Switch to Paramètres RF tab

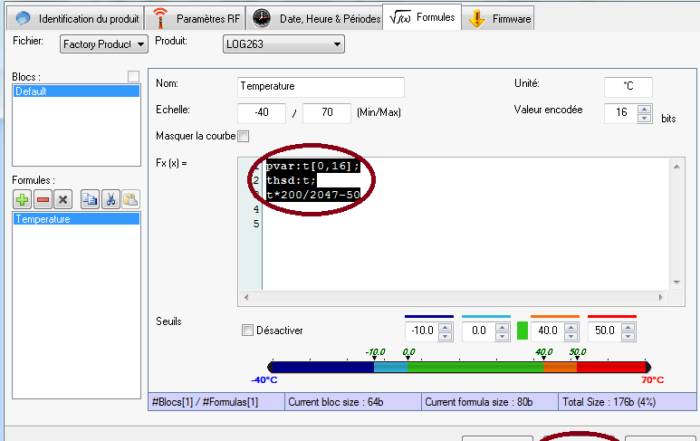tap(196, 19)
